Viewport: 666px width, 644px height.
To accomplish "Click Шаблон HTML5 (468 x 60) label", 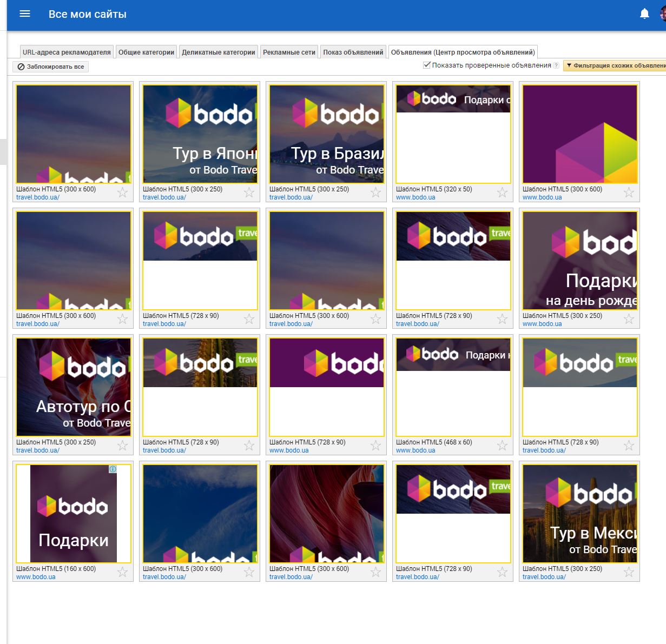I will (x=434, y=442).
